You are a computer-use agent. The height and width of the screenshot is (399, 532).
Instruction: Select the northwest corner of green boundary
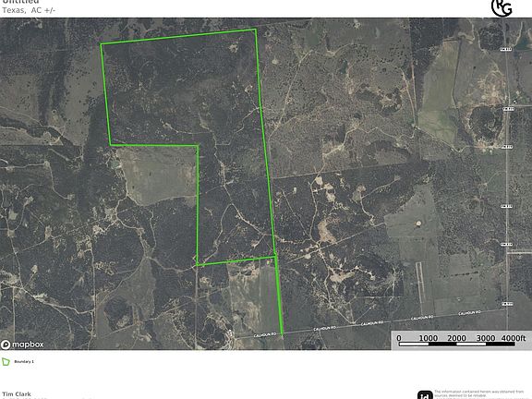click(x=101, y=44)
